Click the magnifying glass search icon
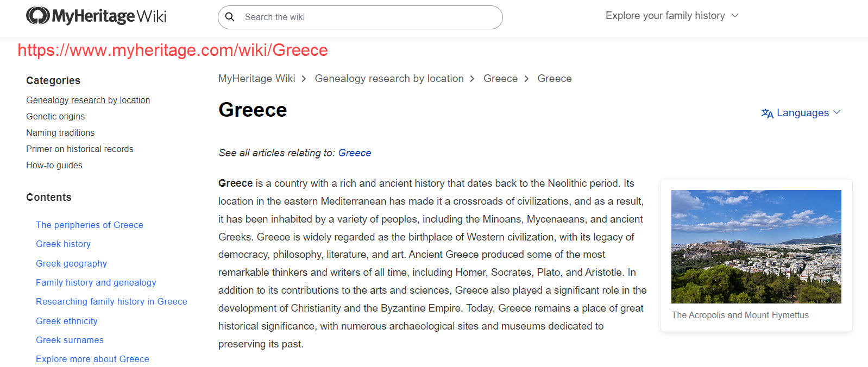 tap(230, 17)
